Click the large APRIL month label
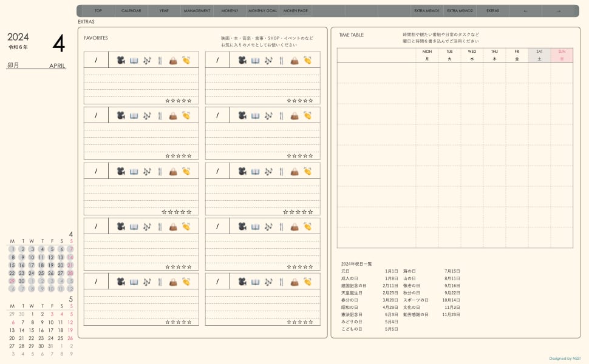 (x=57, y=66)
